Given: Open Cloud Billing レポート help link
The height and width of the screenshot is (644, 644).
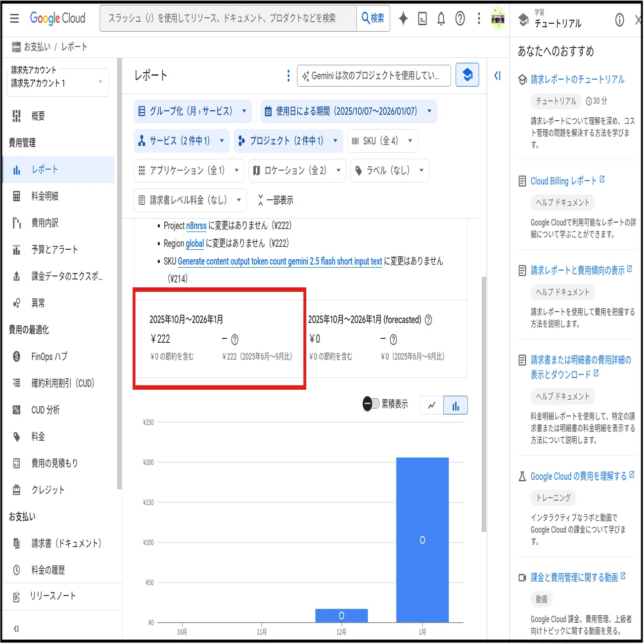Looking at the screenshot, I should (567, 181).
